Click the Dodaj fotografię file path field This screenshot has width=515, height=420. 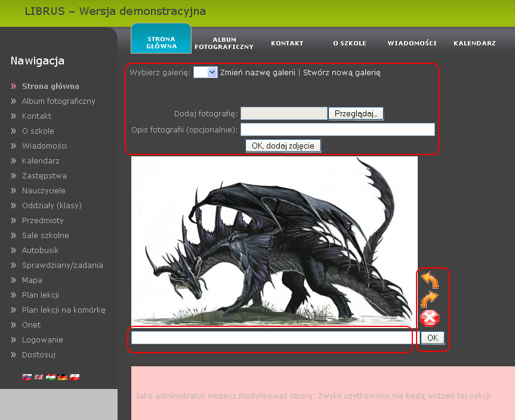(x=284, y=113)
